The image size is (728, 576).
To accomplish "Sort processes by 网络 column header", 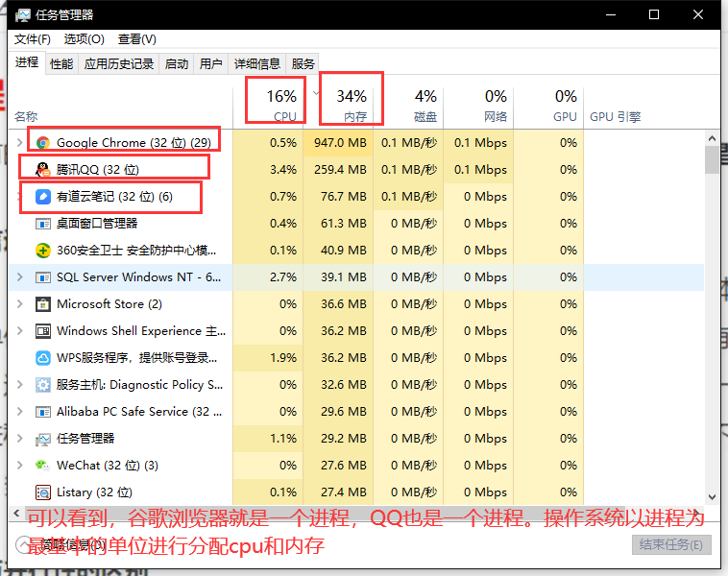I will coord(478,105).
